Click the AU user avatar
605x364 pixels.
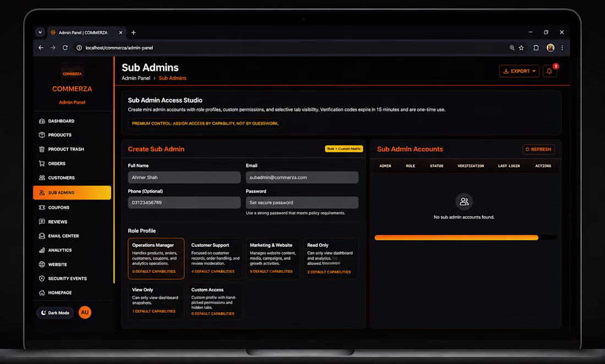[x=85, y=312]
